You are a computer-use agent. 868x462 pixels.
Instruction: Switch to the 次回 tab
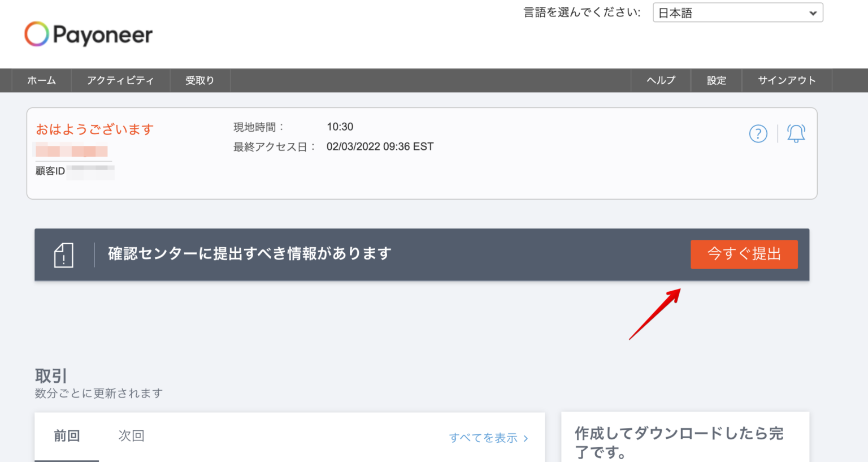131,436
